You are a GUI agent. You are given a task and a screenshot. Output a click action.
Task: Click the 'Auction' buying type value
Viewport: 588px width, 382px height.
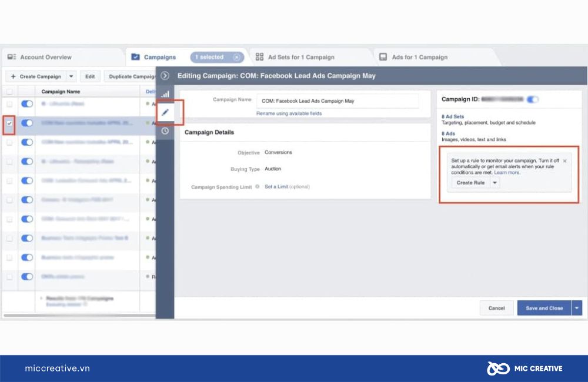[273, 169]
